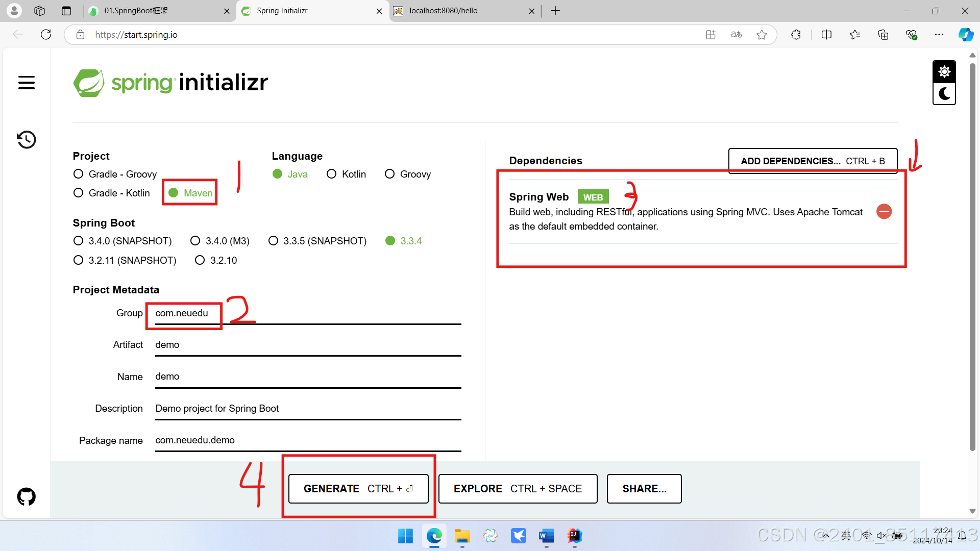Choose Kotlin as language
The image size is (980, 551).
pos(347,174)
